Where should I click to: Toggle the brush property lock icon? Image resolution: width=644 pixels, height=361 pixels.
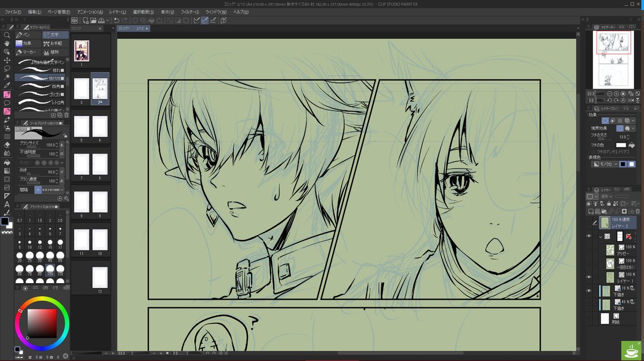[x=65, y=136]
